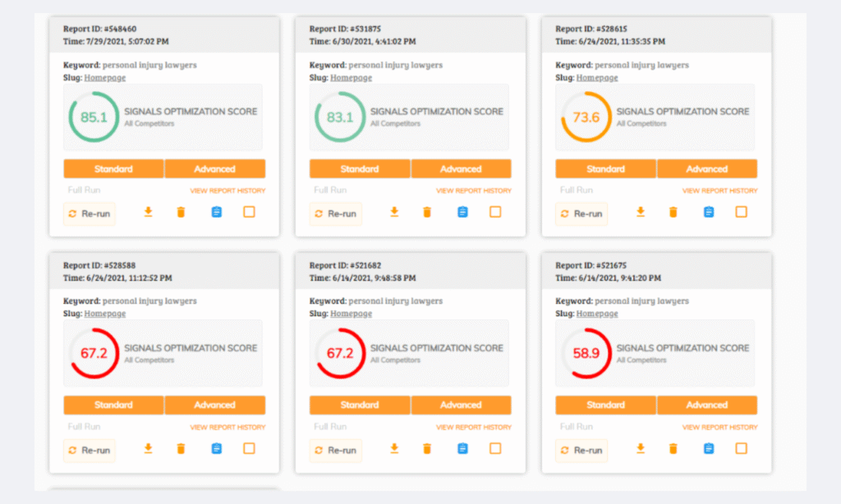Re-run report #521675
The width and height of the screenshot is (841, 504).
click(x=581, y=450)
